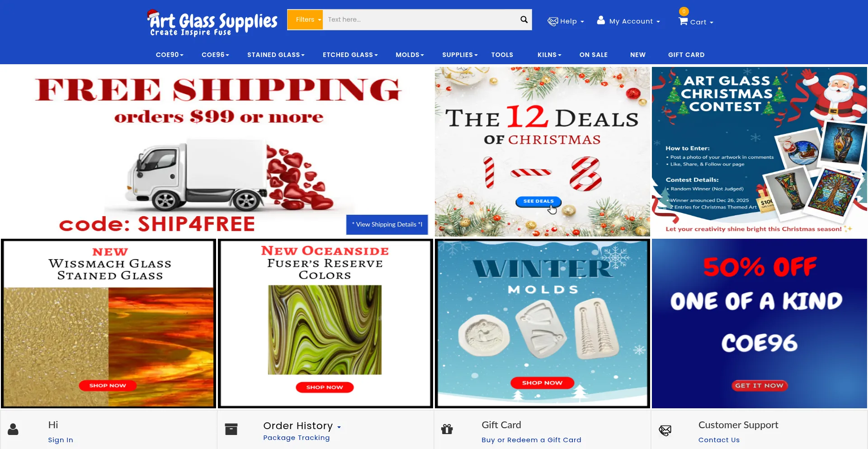Open the Winter Molds banner
The height and width of the screenshot is (449, 868).
(542, 323)
